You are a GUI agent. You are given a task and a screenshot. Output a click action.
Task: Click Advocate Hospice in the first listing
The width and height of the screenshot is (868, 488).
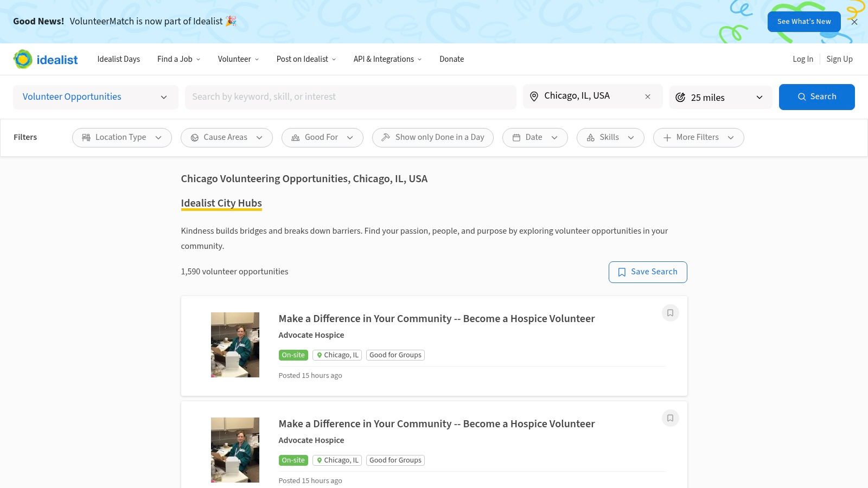click(x=311, y=335)
